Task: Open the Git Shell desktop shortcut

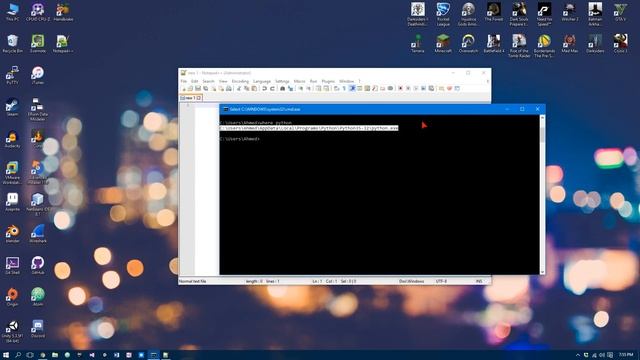Action: [12, 265]
